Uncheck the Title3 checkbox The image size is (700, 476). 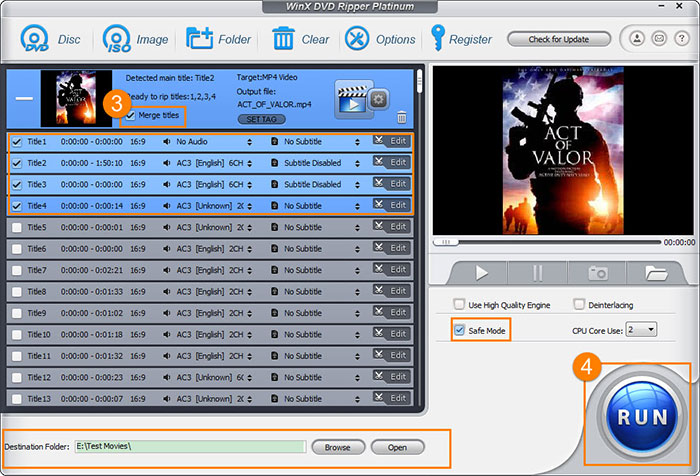click(17, 185)
